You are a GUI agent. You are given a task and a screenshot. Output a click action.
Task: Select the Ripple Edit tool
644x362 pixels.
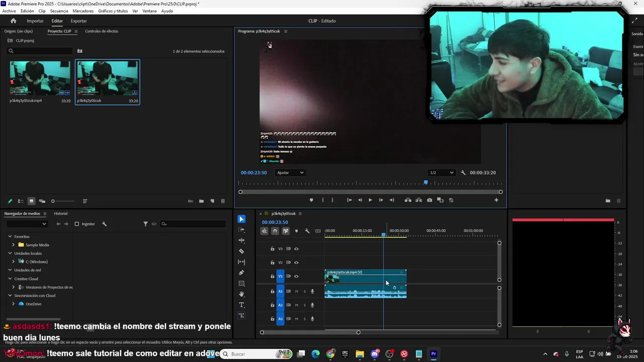242,240
